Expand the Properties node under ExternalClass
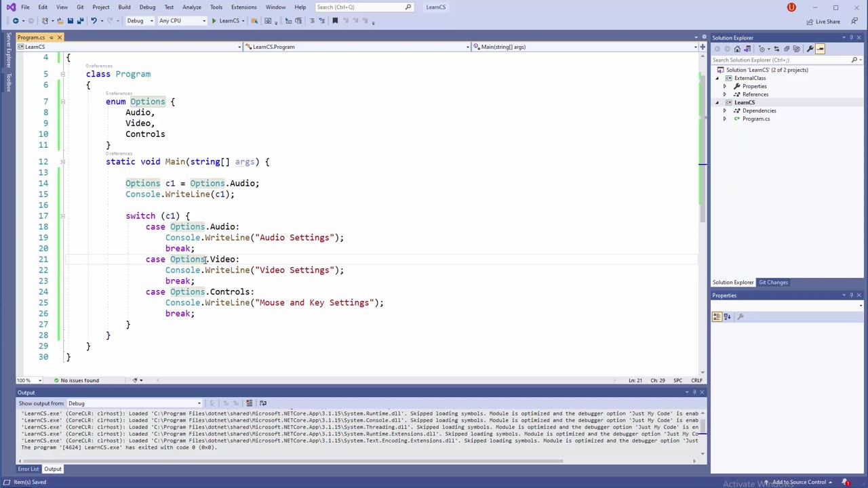This screenshot has height=488, width=868. (x=724, y=86)
